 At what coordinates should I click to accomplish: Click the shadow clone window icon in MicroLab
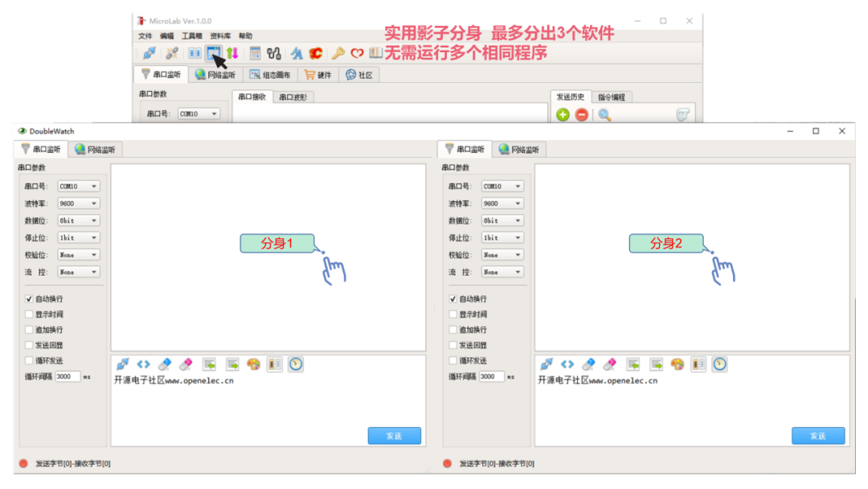213,53
